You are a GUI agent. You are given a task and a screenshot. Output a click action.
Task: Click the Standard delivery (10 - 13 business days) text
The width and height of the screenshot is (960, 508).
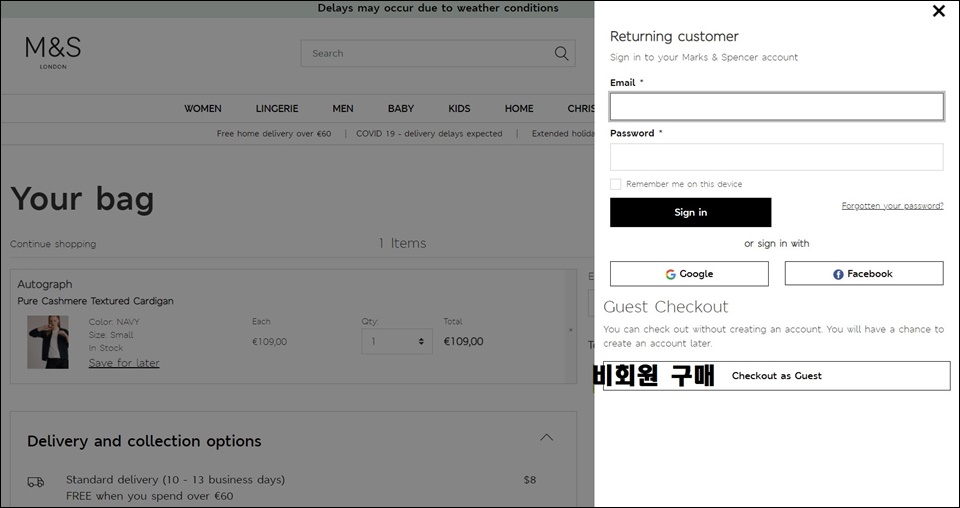point(175,480)
